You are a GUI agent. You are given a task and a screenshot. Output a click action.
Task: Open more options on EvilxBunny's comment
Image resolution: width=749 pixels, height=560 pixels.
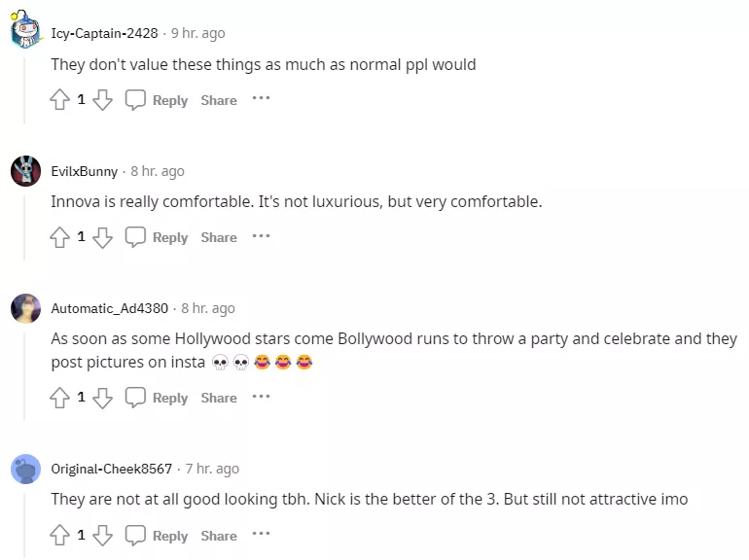(x=261, y=235)
